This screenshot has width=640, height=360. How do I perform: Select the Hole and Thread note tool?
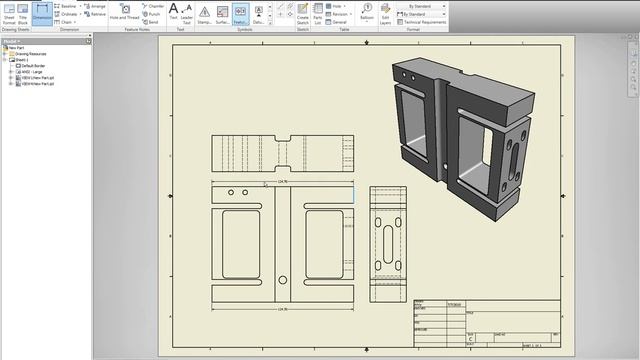click(x=124, y=12)
